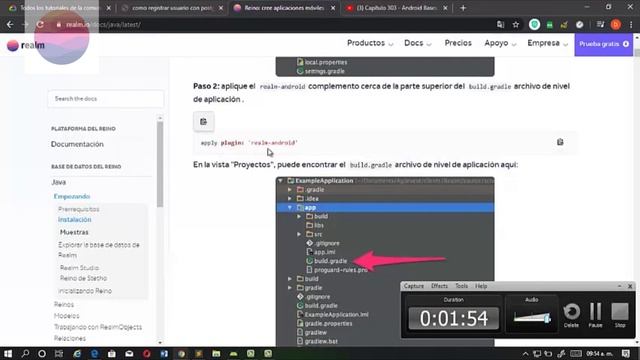The width and height of the screenshot is (640, 360).
Task: Open Reinos sidebar link
Action: [64, 304]
